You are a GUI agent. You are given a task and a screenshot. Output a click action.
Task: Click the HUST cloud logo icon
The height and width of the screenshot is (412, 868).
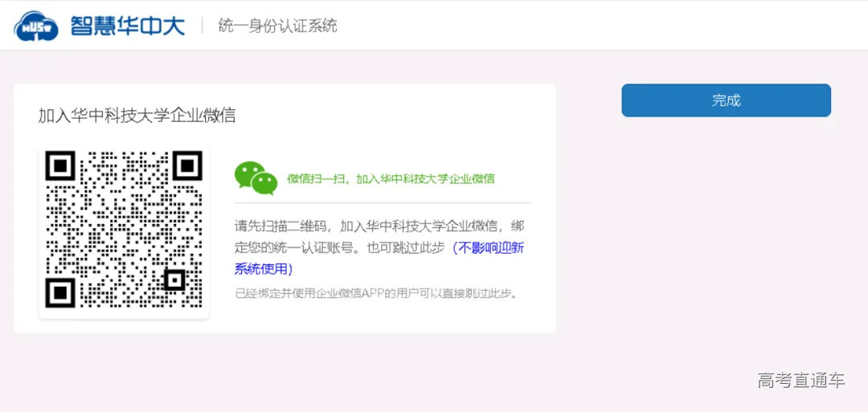[36, 26]
